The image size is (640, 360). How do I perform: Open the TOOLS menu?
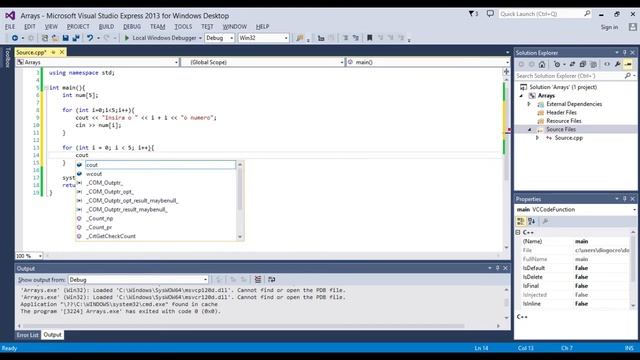[183, 27]
